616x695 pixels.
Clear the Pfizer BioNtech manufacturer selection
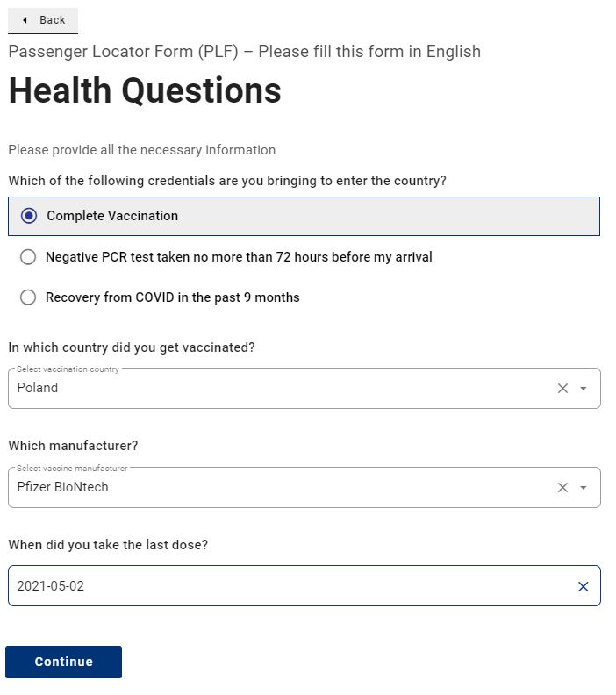(x=562, y=488)
